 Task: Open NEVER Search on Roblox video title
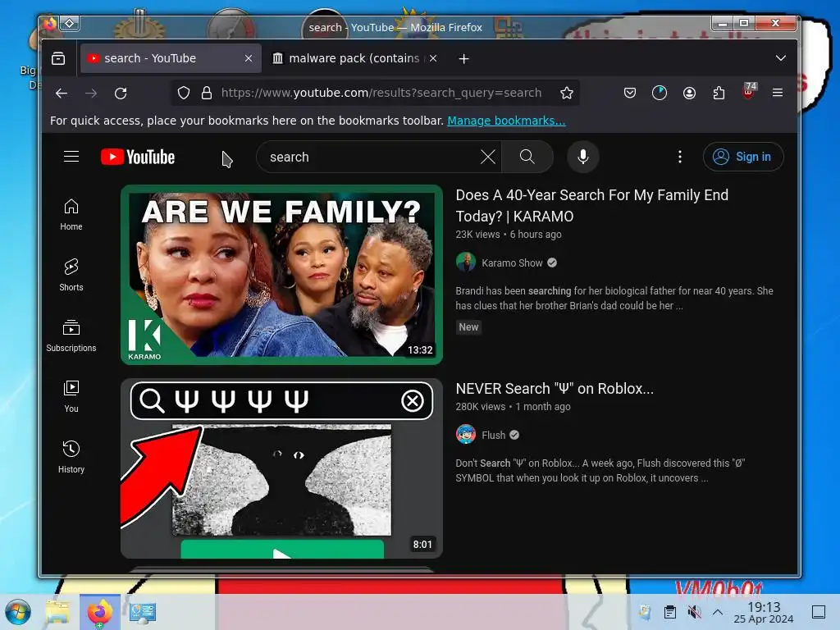point(555,388)
